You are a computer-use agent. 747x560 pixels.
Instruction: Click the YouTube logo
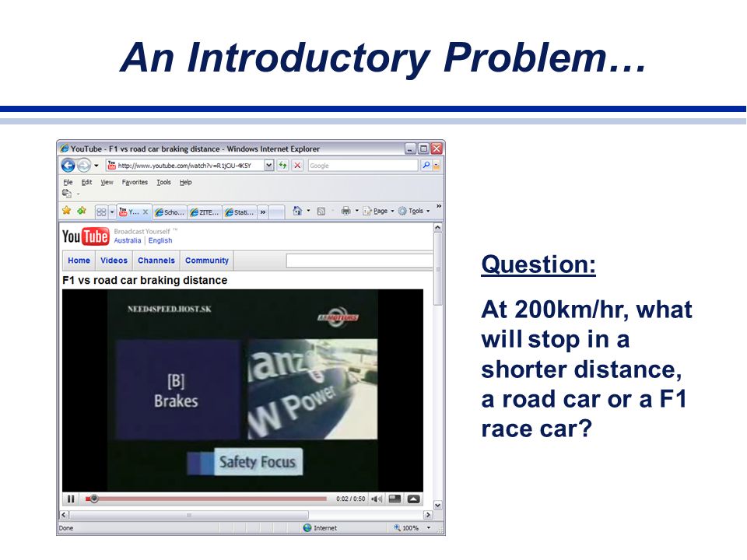pos(86,236)
